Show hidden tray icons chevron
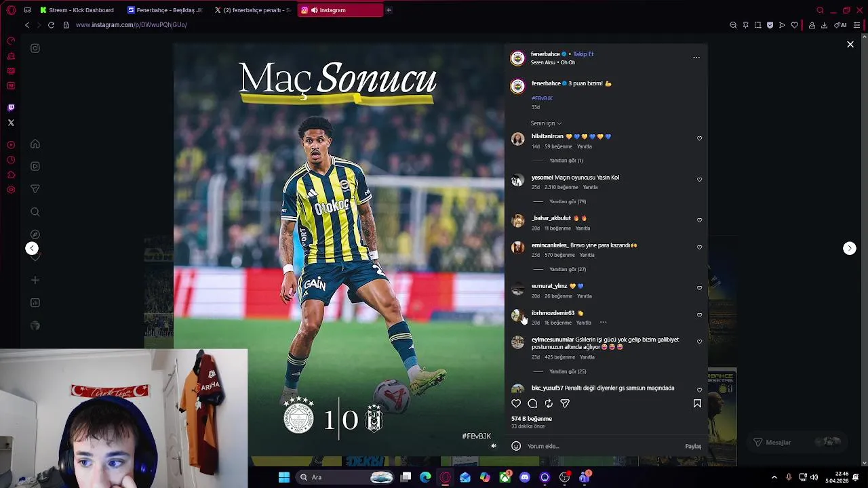The width and height of the screenshot is (868, 488). pos(774,477)
